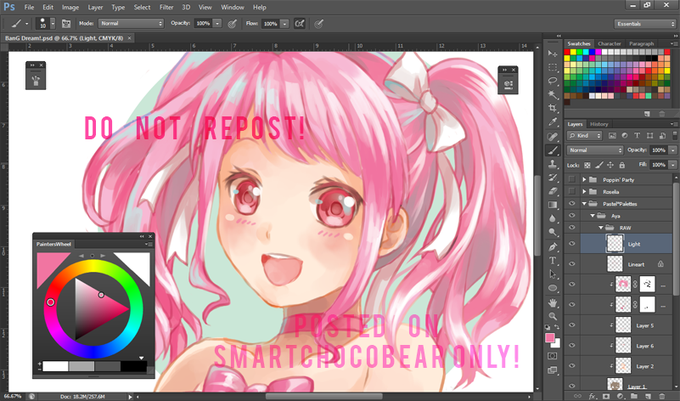Open the Filter menu
Image resolution: width=680 pixels, height=401 pixels.
[x=166, y=7]
